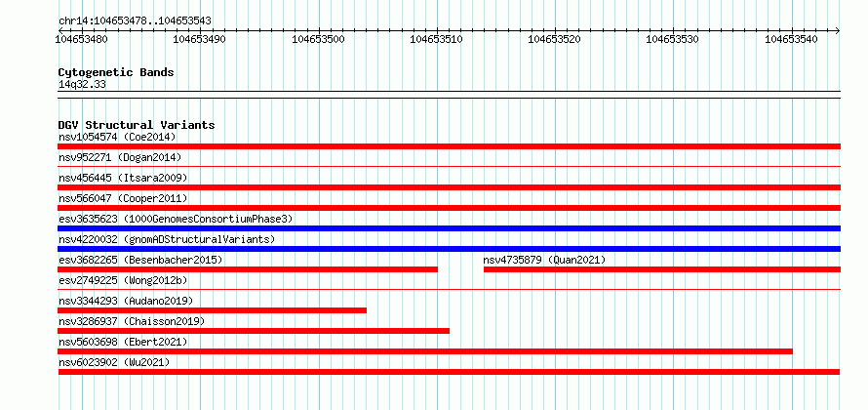Open nsv4735879 (Quan2021) variant label
This screenshot has height=410, width=868.
click(x=544, y=260)
